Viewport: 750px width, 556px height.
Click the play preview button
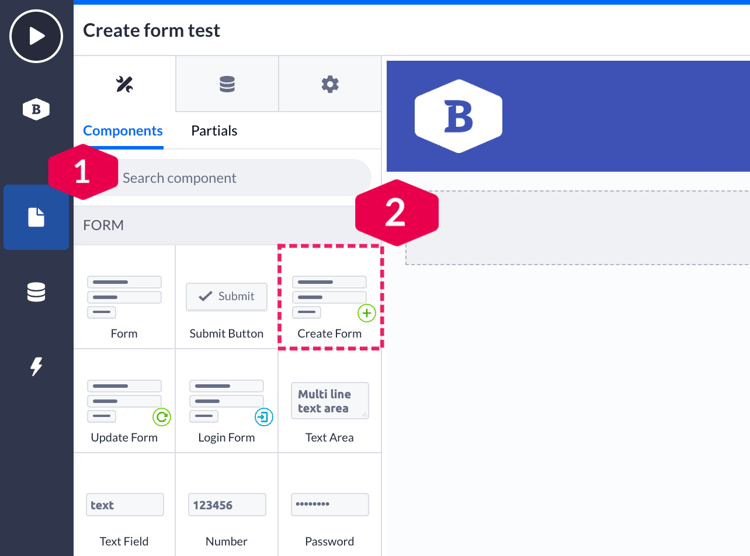pos(36,36)
